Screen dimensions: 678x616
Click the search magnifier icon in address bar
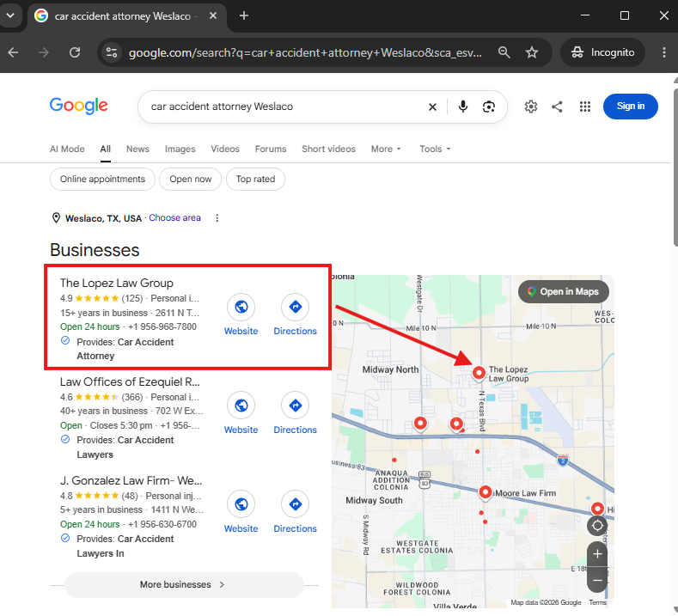click(x=504, y=52)
